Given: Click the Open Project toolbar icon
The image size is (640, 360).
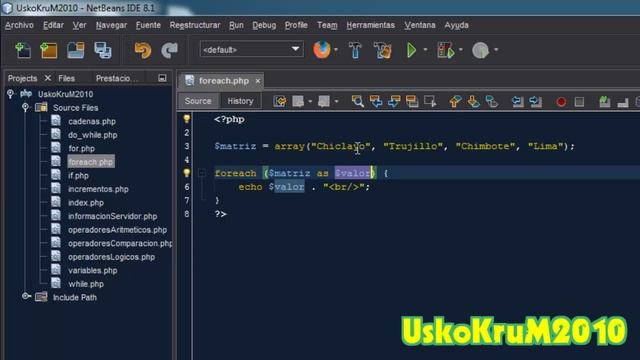Looking at the screenshot, I should click(x=76, y=50).
